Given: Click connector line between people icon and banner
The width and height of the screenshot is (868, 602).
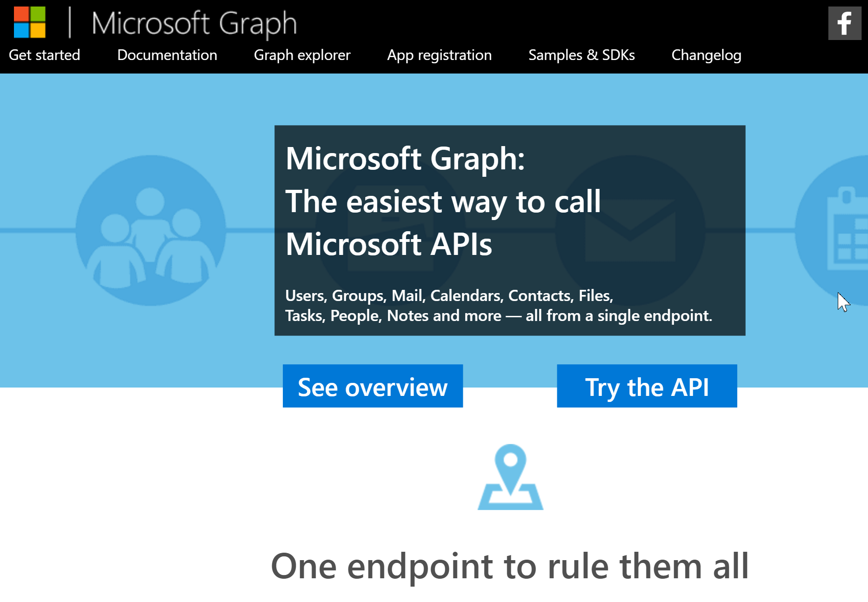Looking at the screenshot, I should pos(250,230).
